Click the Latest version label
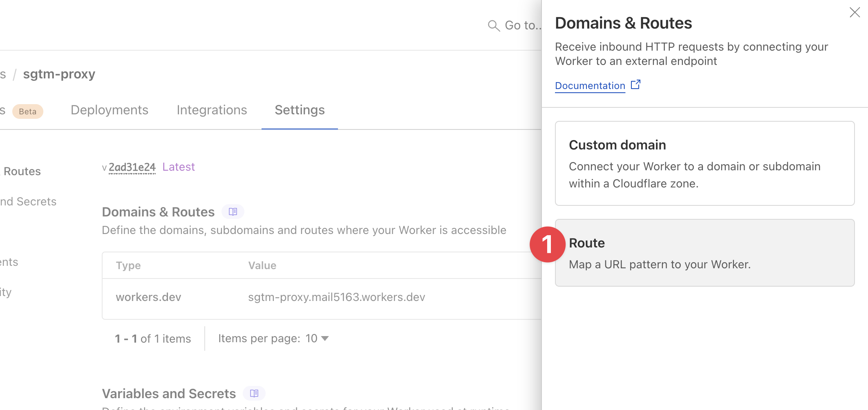 click(179, 167)
